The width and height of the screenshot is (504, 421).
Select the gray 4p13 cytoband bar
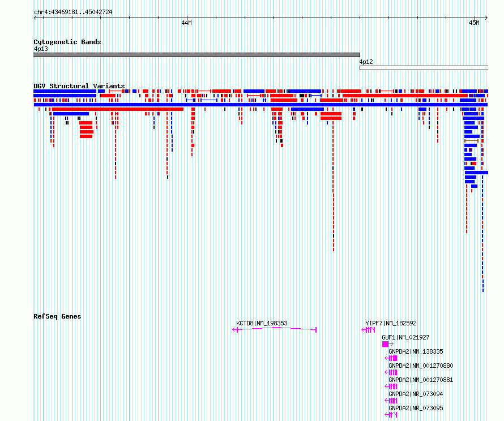click(x=197, y=55)
